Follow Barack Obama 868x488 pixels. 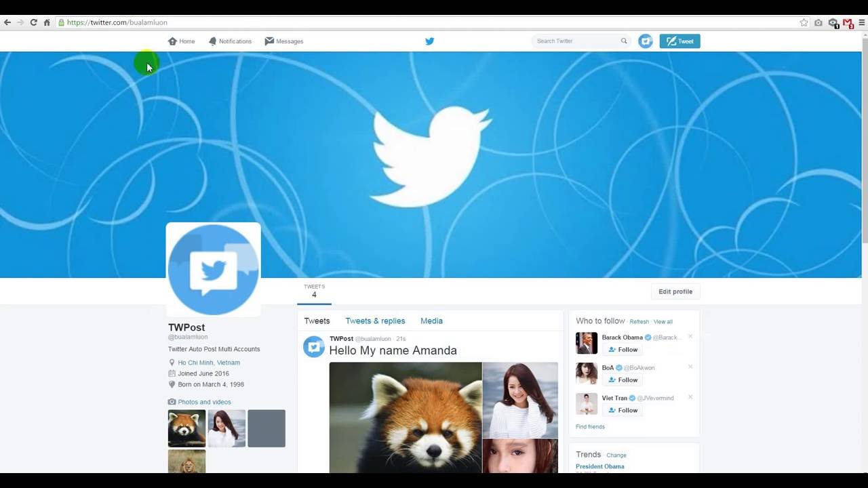tap(623, 350)
